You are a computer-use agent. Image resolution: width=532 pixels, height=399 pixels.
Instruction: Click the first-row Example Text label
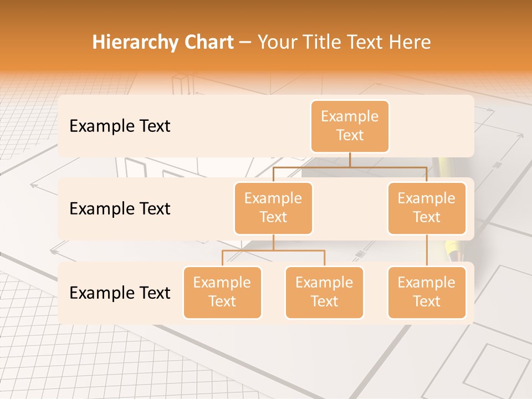[119, 126]
